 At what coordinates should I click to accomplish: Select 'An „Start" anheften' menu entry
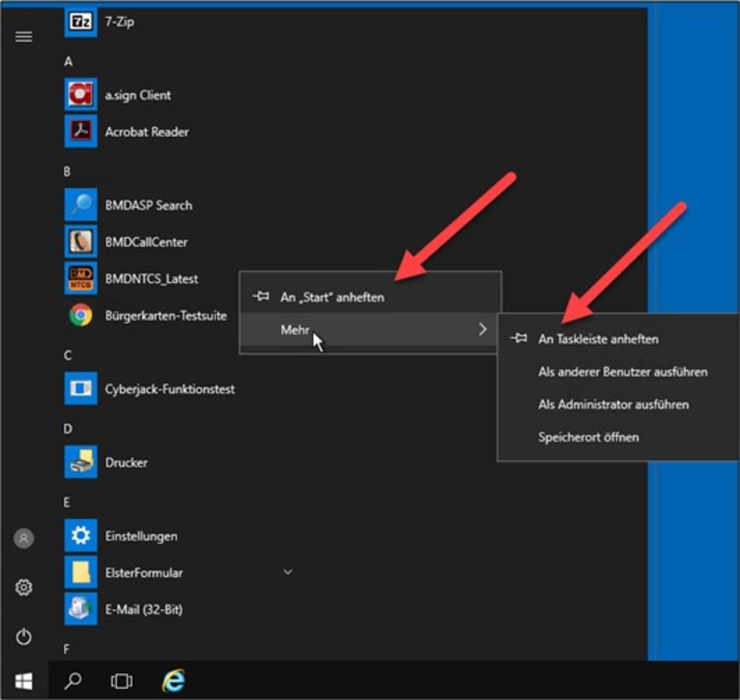click(x=332, y=297)
